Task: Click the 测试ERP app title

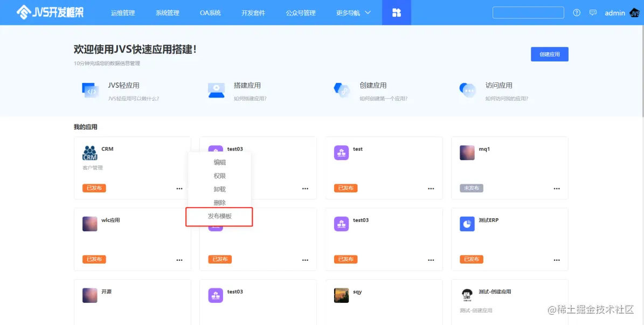Action: (x=488, y=220)
